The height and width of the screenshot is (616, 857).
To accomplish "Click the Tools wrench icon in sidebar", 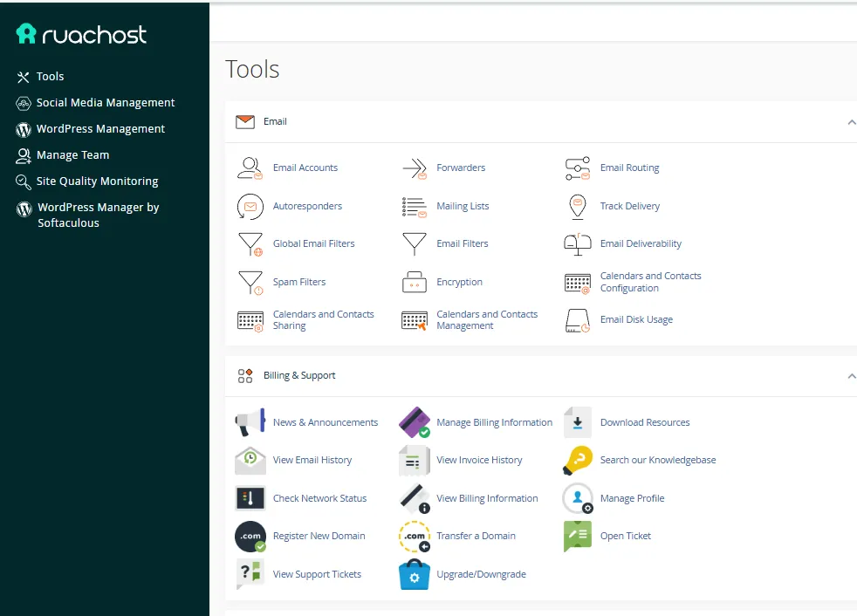I will 23,77.
